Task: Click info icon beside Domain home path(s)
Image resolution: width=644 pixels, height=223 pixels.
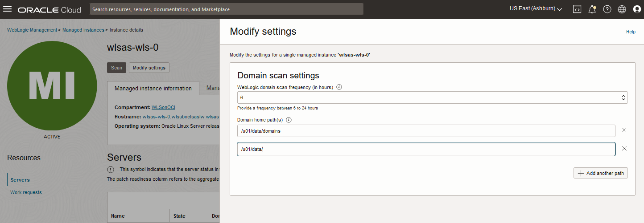Action: tap(289, 120)
